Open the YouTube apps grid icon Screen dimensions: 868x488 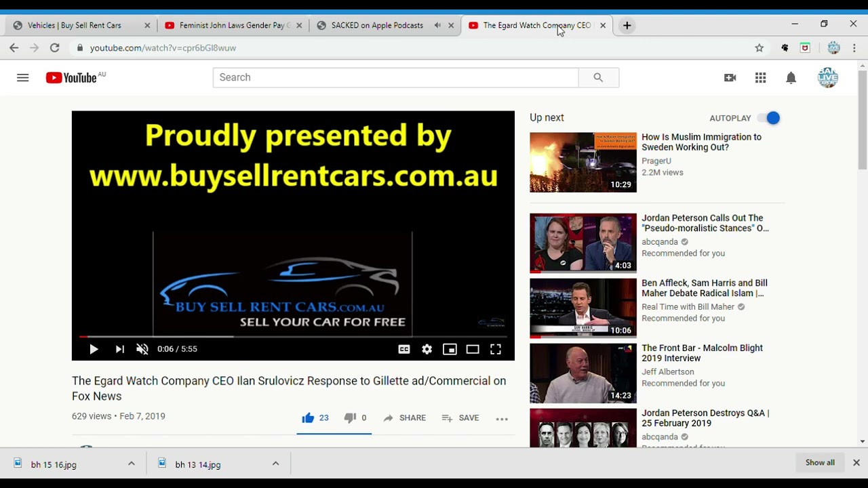(760, 78)
